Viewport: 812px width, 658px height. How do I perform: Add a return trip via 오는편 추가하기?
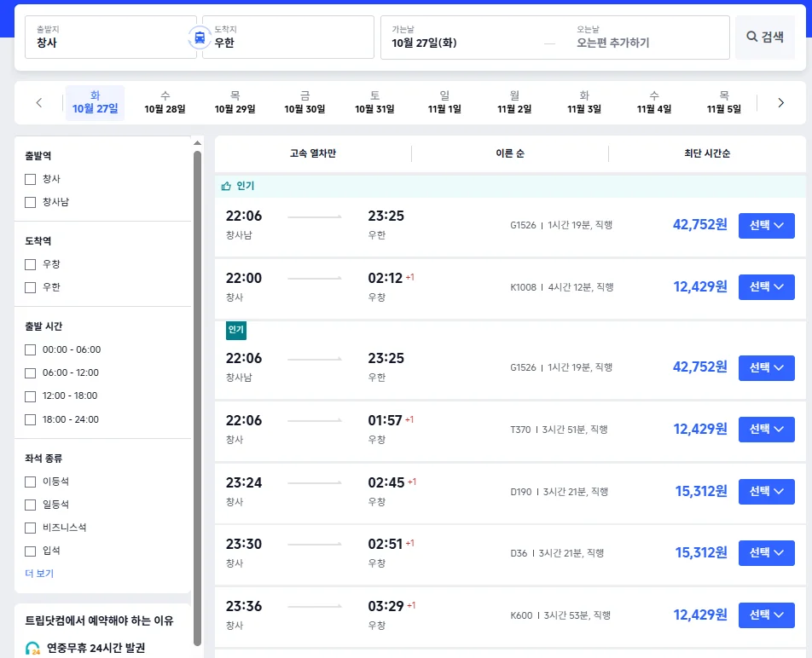613,43
